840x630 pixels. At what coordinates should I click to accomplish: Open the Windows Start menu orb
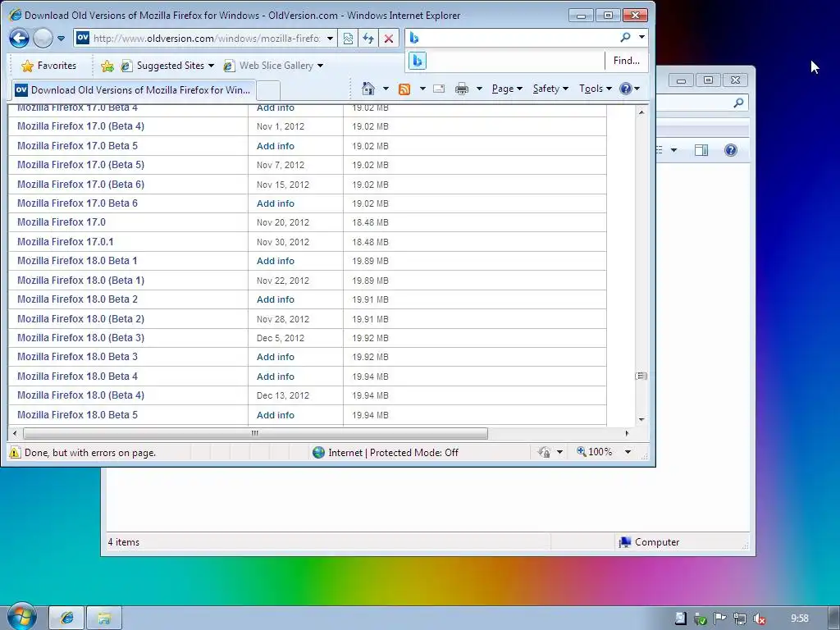click(21, 617)
